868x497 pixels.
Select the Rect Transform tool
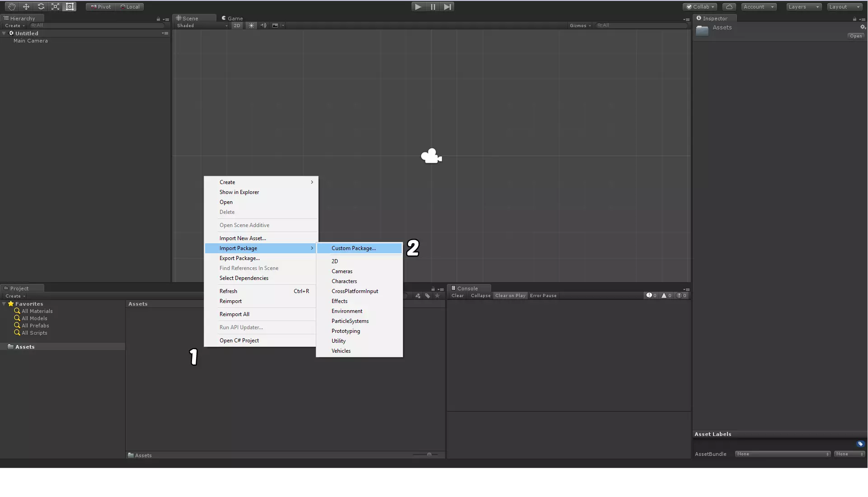(70, 7)
